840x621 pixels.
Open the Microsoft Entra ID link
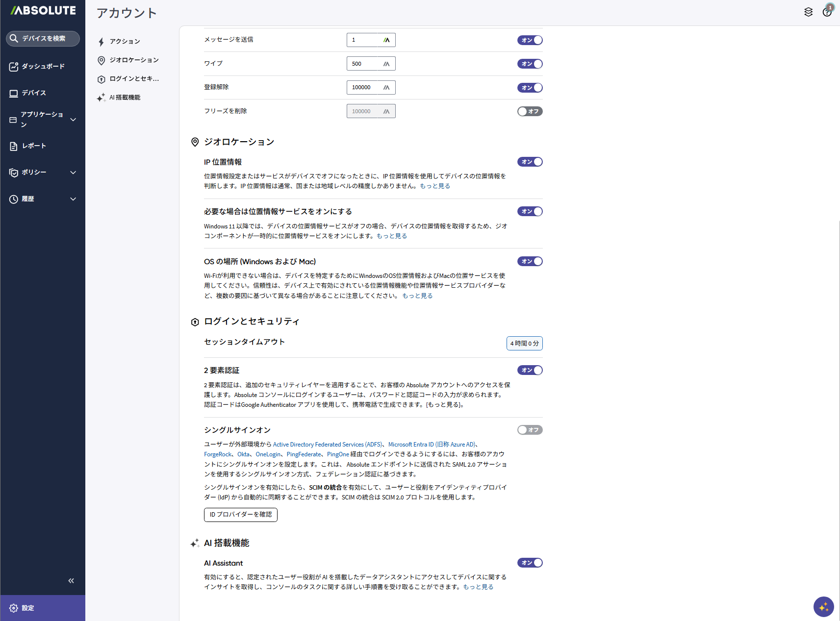[x=432, y=445]
